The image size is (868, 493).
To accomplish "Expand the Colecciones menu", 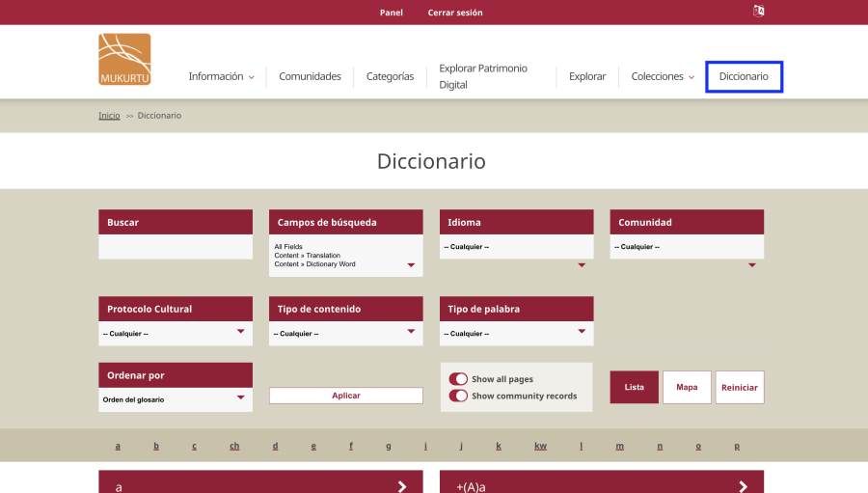I will click(663, 76).
